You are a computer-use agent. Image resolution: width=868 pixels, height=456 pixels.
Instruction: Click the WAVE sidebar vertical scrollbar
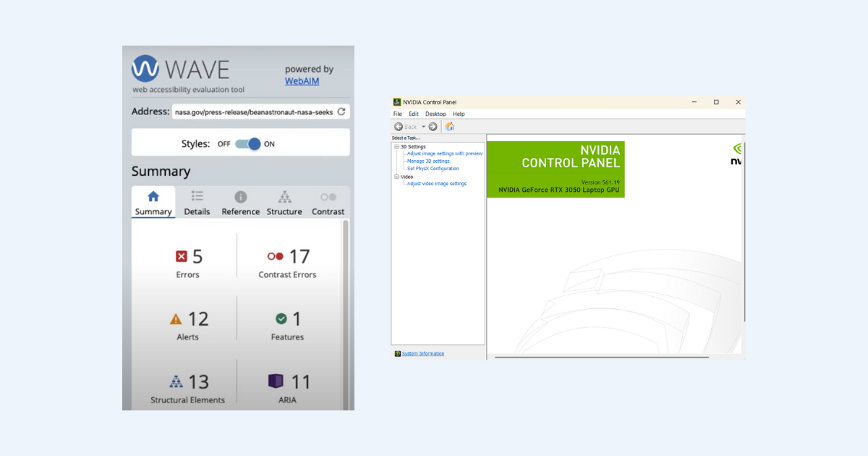pyautogui.click(x=346, y=314)
